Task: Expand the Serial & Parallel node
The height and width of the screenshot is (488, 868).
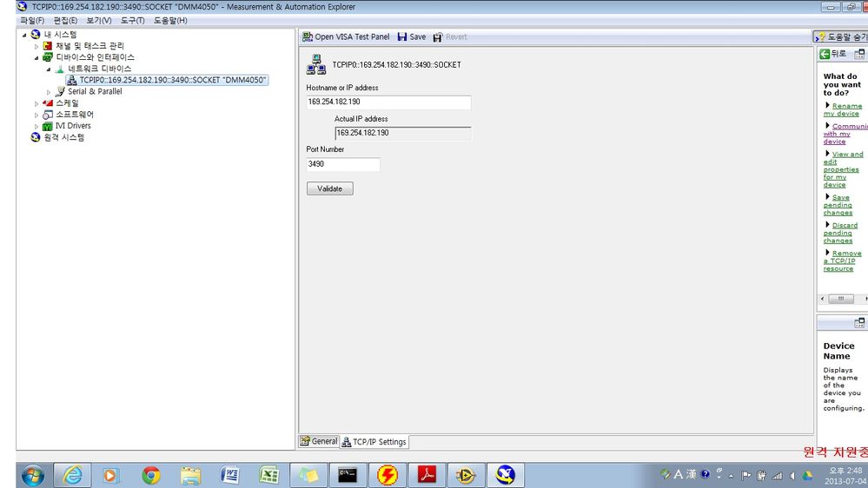Action: click(x=49, y=92)
